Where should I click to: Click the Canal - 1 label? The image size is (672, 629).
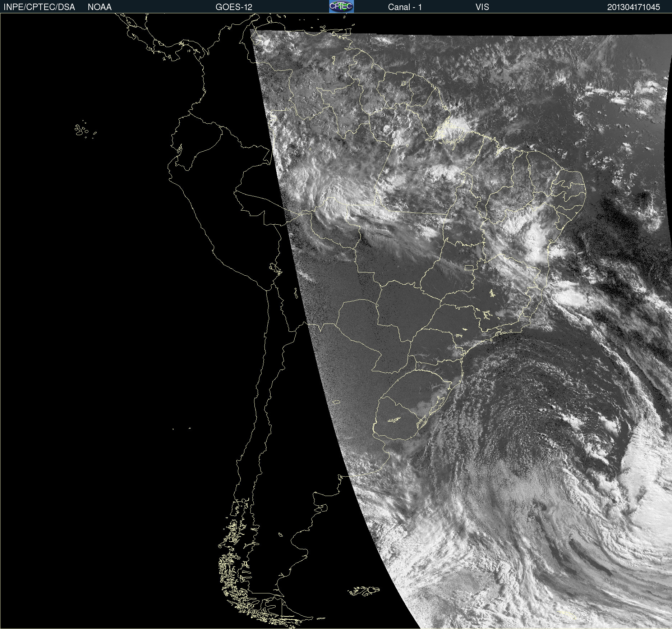click(405, 7)
